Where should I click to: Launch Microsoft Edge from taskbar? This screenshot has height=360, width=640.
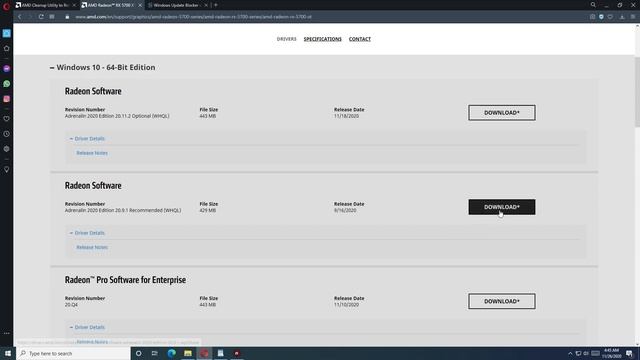[x=172, y=353]
